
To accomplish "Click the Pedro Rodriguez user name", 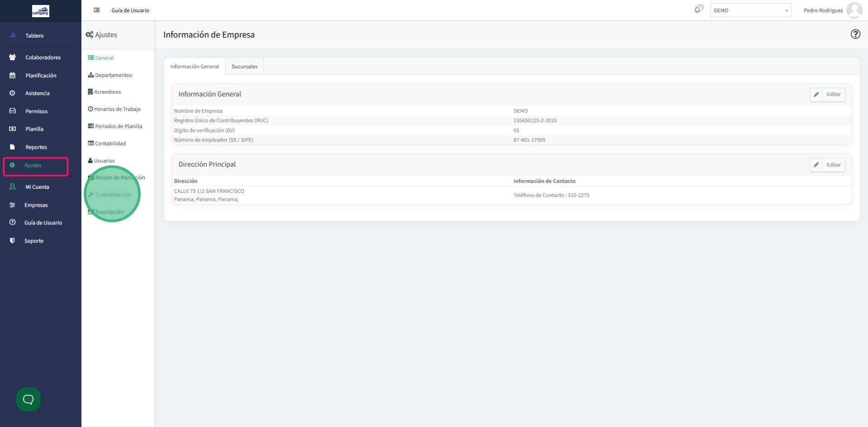I will pos(823,10).
